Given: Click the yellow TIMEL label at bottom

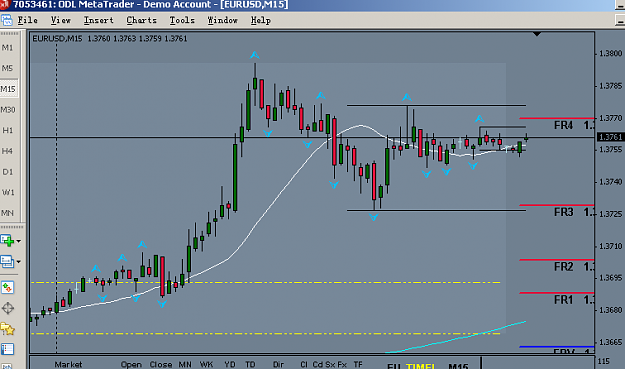Looking at the screenshot, I should coord(421,366).
